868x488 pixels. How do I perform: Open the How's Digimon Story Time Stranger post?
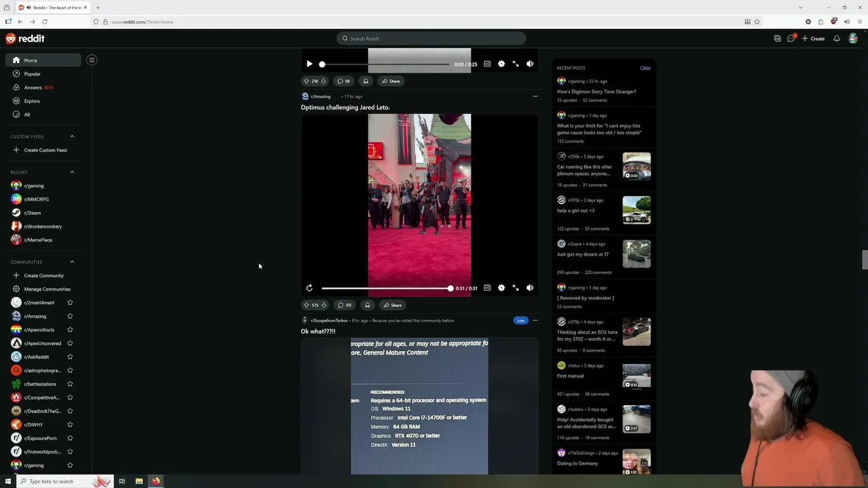[x=597, y=91]
